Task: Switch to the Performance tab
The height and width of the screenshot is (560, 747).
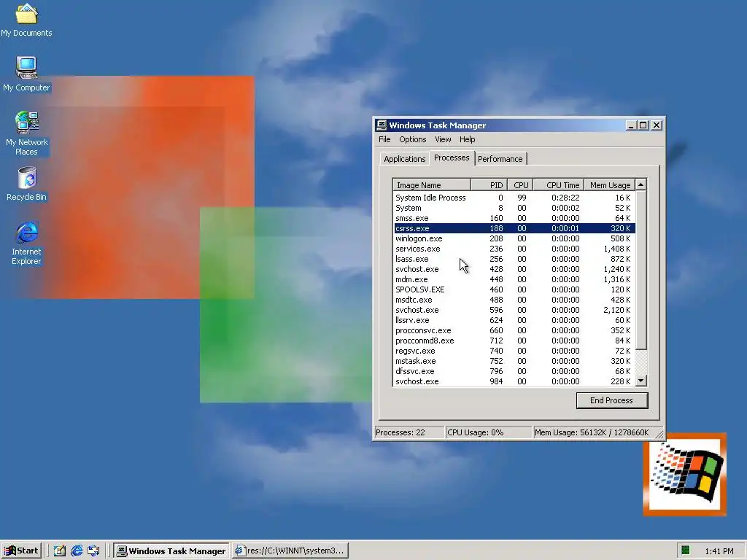Action: 500,159
